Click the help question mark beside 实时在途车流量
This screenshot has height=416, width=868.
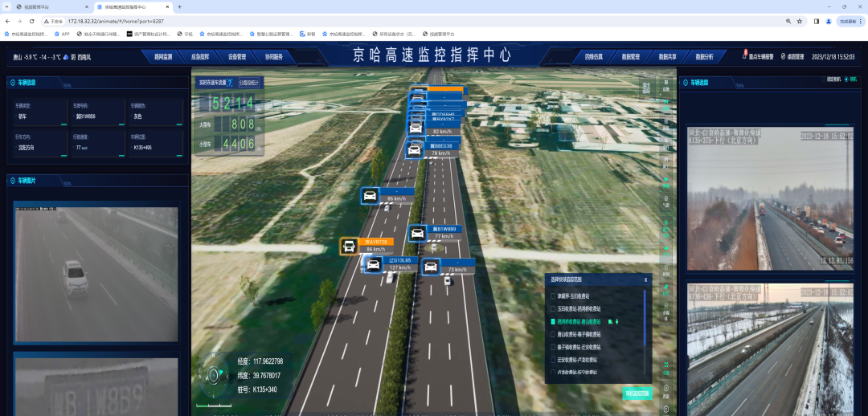(230, 83)
